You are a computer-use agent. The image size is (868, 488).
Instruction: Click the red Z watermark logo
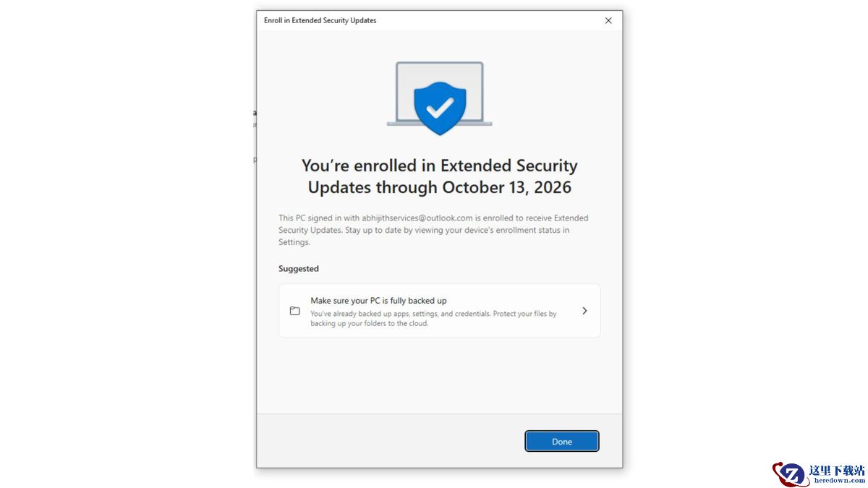(788, 474)
